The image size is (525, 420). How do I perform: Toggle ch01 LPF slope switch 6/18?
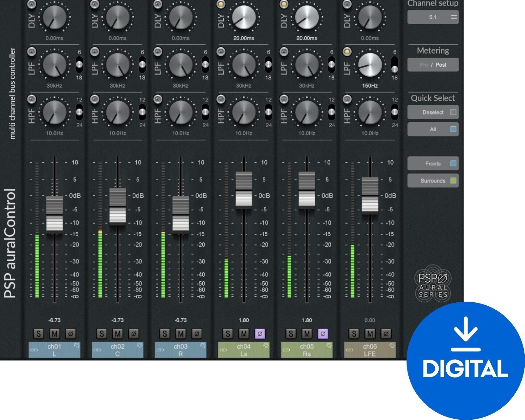point(79,65)
